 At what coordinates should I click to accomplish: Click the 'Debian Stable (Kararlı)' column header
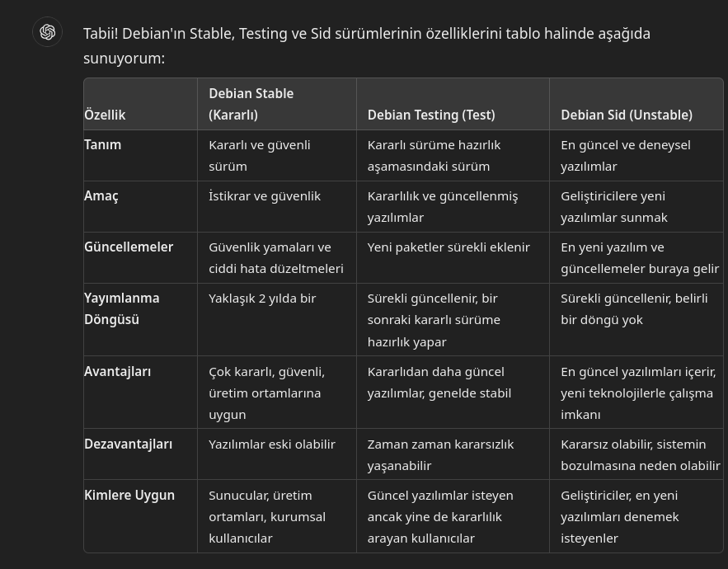[x=251, y=104]
